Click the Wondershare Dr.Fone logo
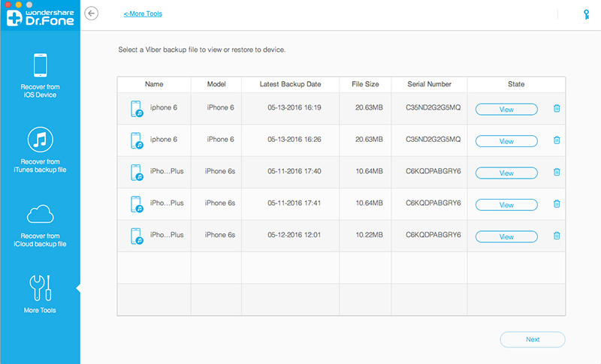Image resolution: width=601 pixels, height=364 pixels. (x=41, y=17)
